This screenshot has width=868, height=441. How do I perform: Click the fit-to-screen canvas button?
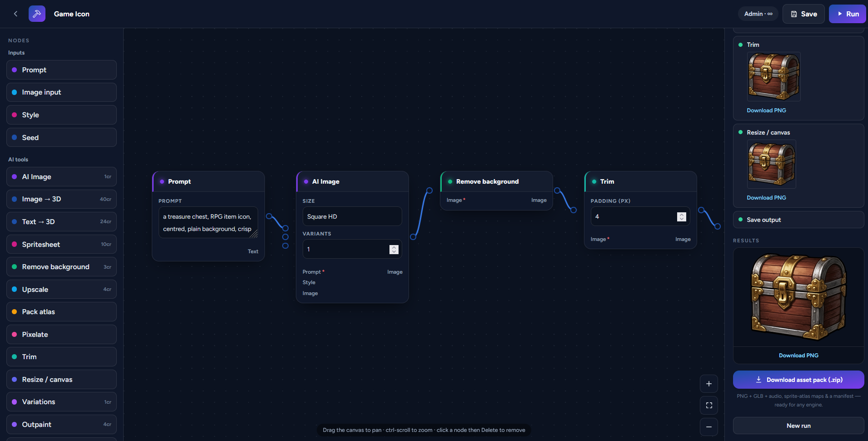point(709,405)
